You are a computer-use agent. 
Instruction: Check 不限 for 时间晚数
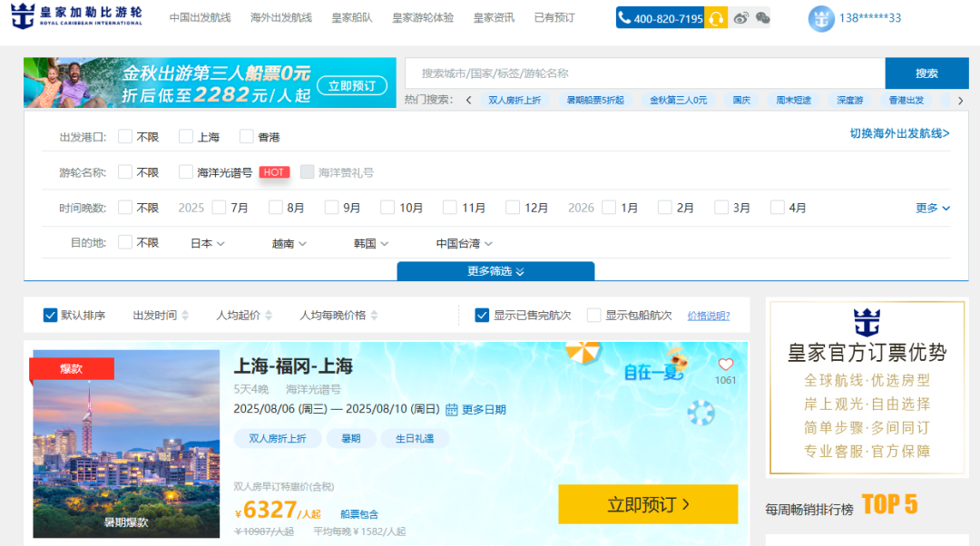(125, 208)
